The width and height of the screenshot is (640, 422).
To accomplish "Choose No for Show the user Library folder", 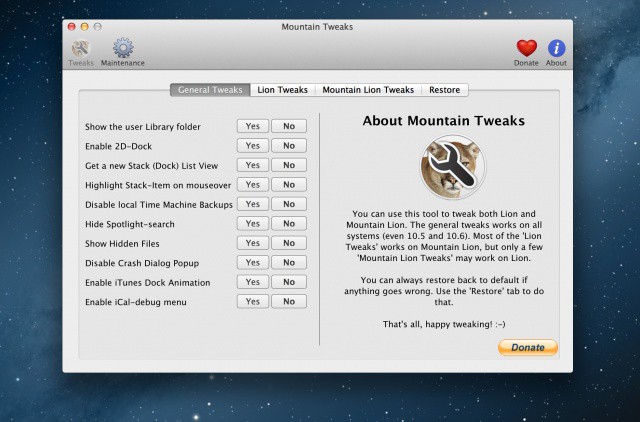I will coord(289,126).
